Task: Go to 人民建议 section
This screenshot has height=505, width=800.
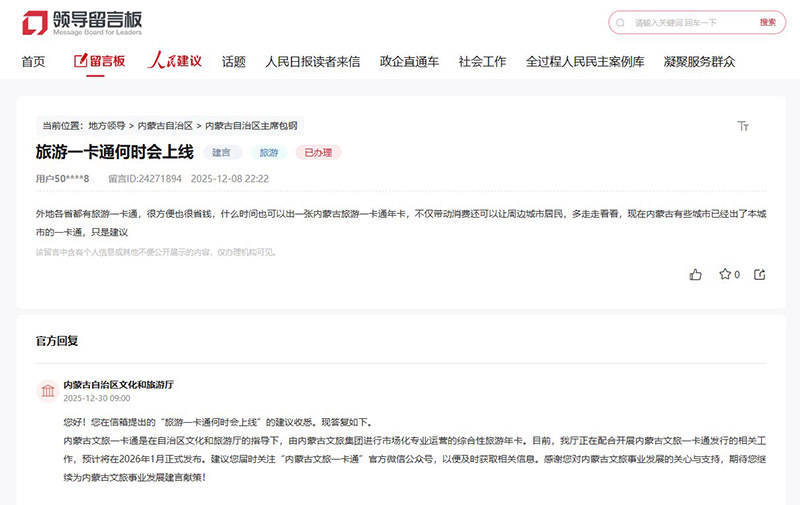Action: pos(175,61)
